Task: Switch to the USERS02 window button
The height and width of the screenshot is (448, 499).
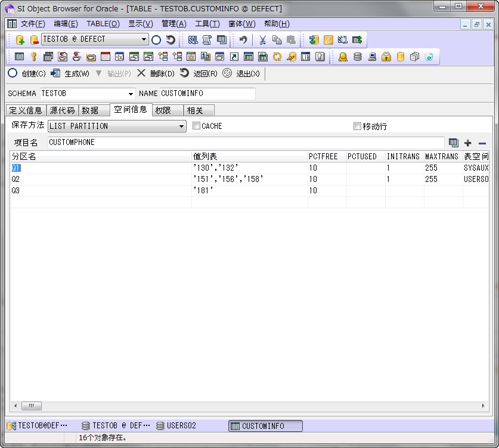Action: (x=176, y=426)
